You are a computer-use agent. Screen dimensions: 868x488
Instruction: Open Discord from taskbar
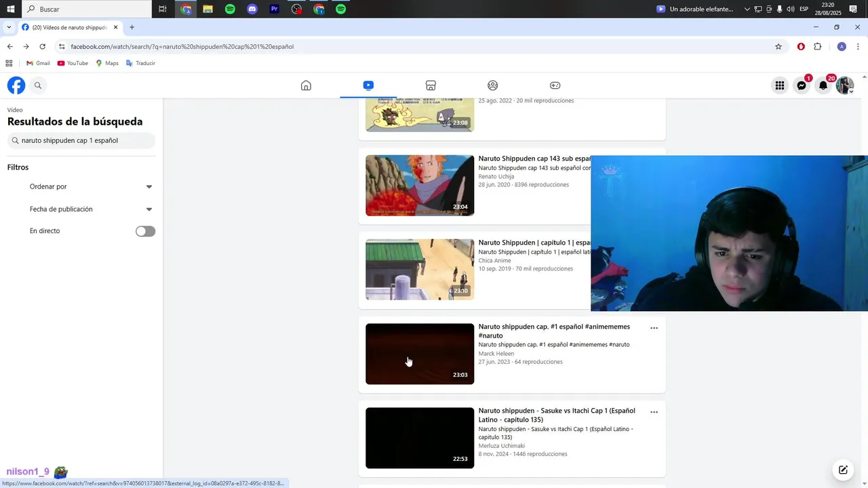pos(252,9)
